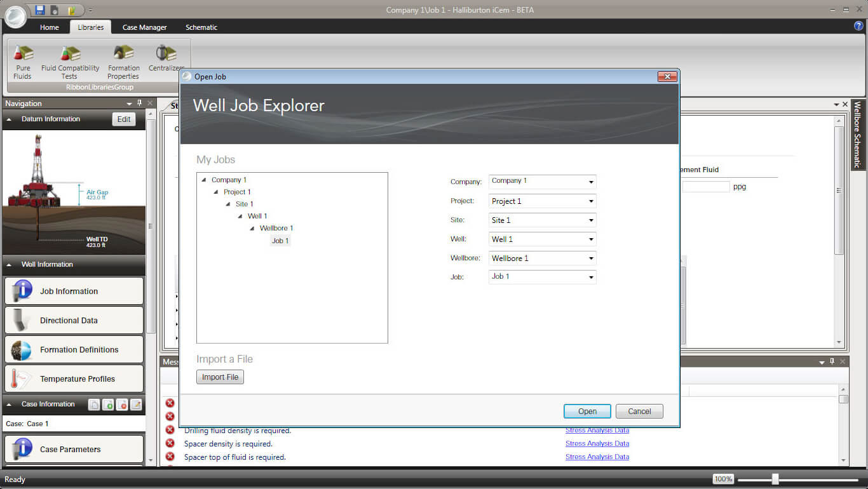Viewport: 868px width, 489px height.
Task: Collapse the Project 1 tree node
Action: [x=216, y=192]
